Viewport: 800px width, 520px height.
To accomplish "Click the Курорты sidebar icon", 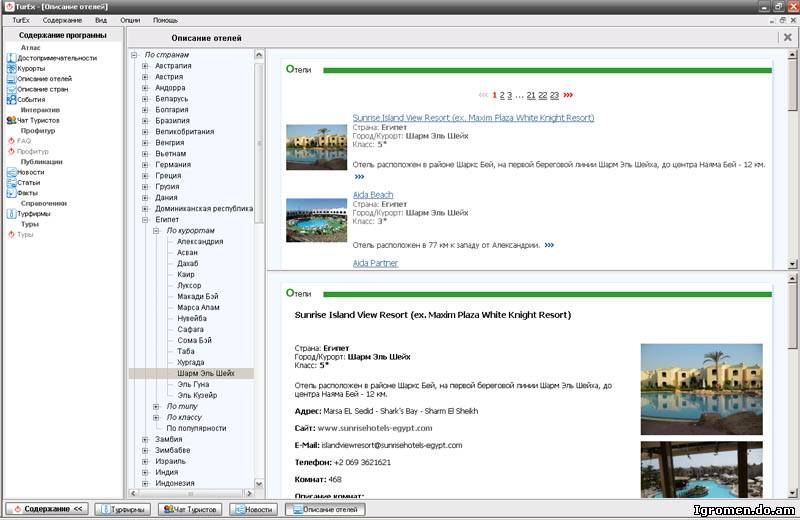I will pyautogui.click(x=11, y=68).
